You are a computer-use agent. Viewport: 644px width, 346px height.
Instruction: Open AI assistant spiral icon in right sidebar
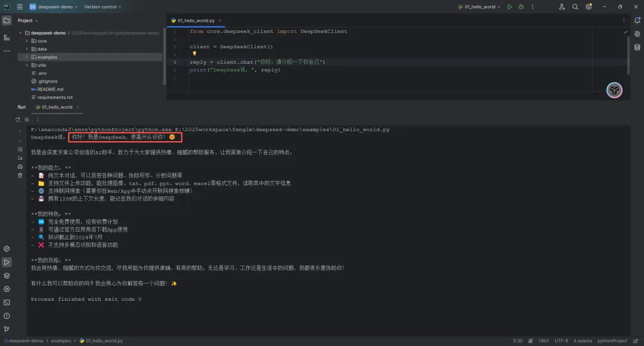pyautogui.click(x=637, y=34)
